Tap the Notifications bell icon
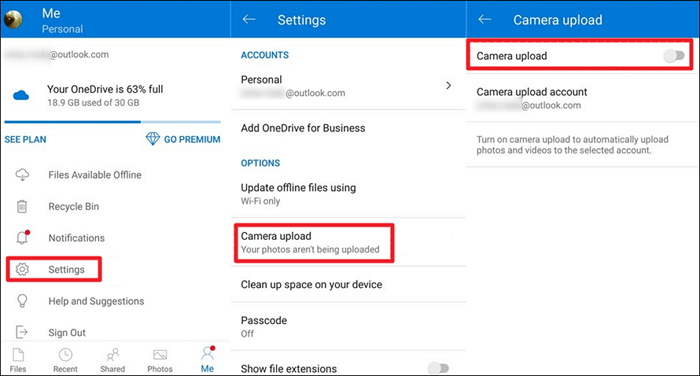This screenshot has height=376, width=700. point(22,237)
